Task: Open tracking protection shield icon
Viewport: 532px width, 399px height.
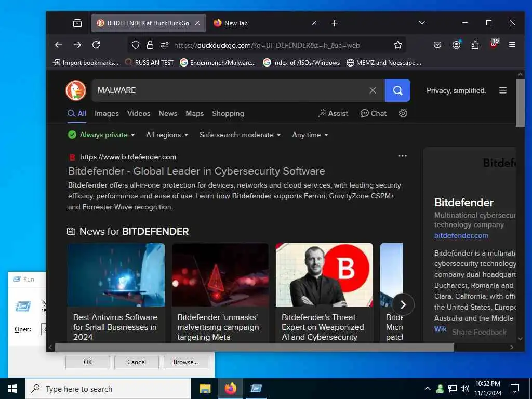Action: coord(136,45)
